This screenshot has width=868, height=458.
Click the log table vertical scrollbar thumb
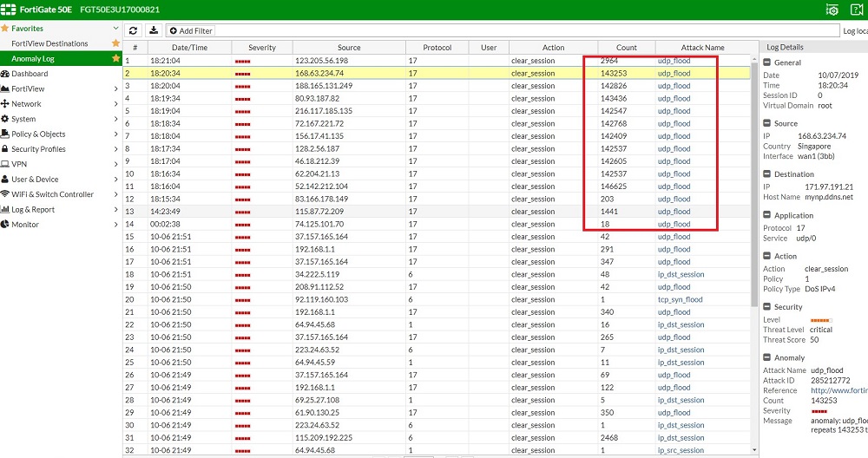click(x=754, y=184)
